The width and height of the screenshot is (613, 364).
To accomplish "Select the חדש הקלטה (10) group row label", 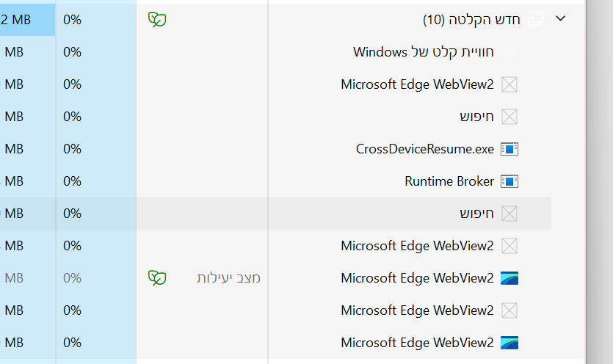I will (471, 20).
